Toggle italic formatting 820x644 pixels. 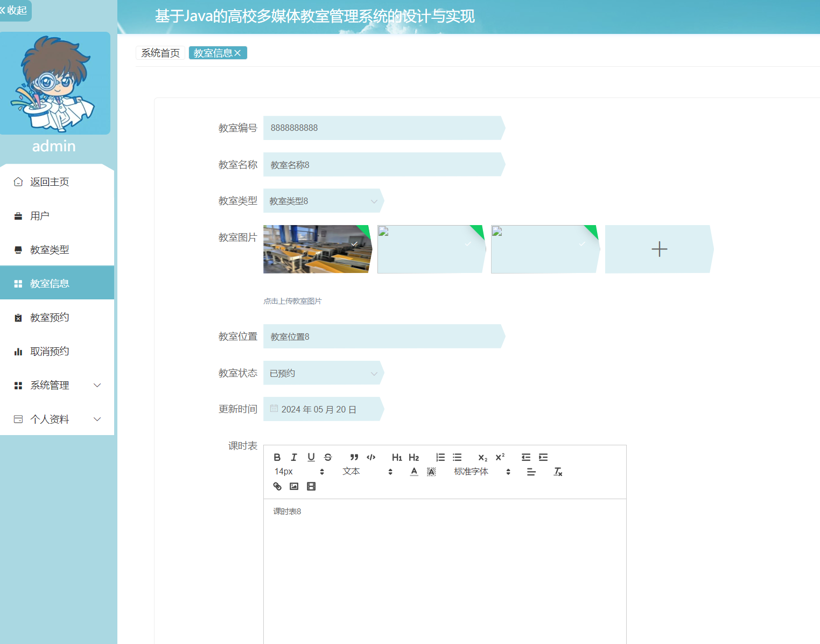click(294, 457)
